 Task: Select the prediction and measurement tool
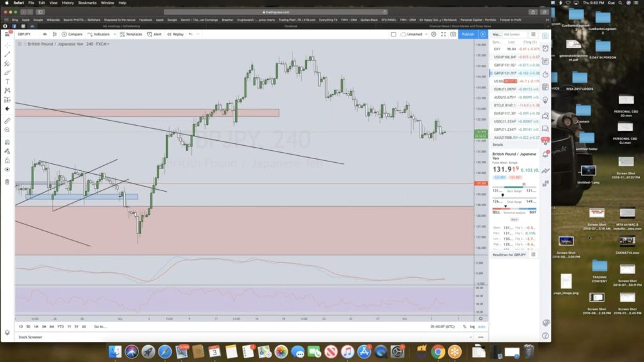pos(8,100)
